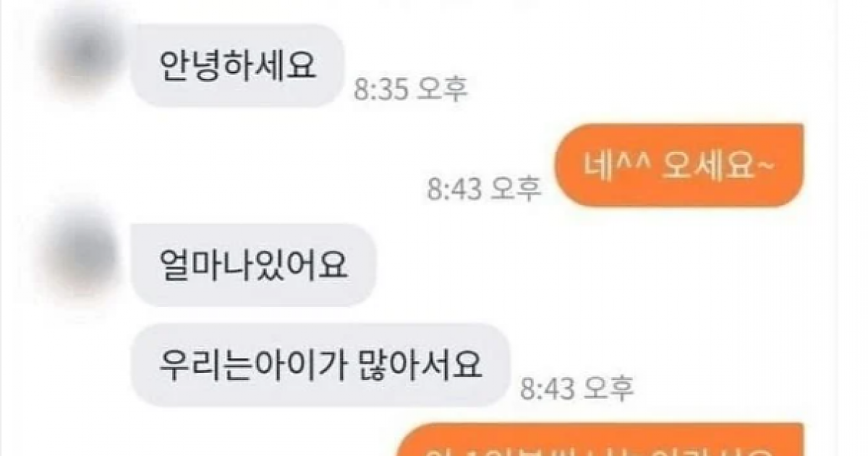Click the 8:43 오후 time after 많아서요
Image resolution: width=868 pixels, height=456 pixels.
(x=577, y=389)
